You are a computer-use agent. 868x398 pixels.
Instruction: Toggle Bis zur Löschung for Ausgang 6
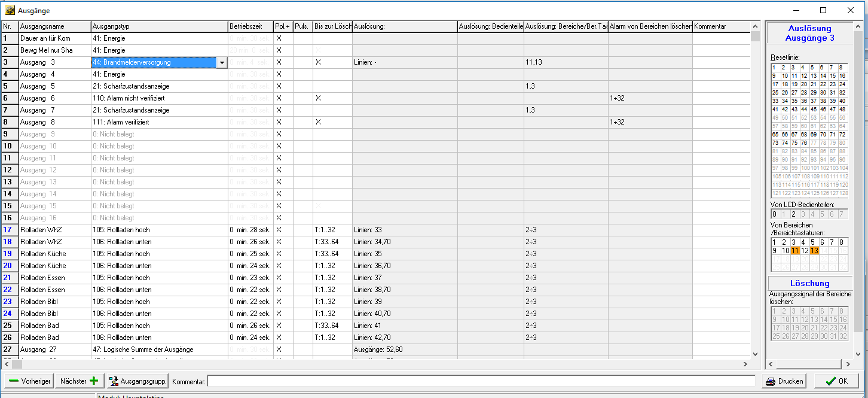click(318, 98)
